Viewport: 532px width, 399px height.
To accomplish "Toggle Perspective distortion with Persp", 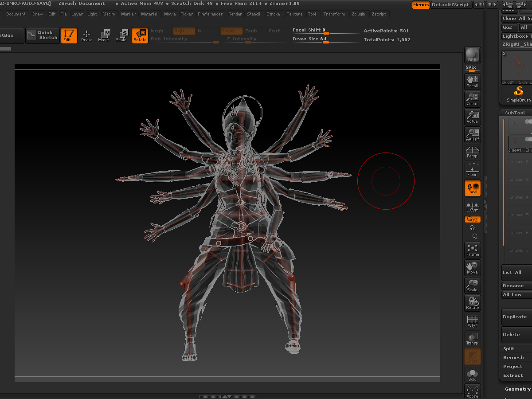I will (x=472, y=153).
